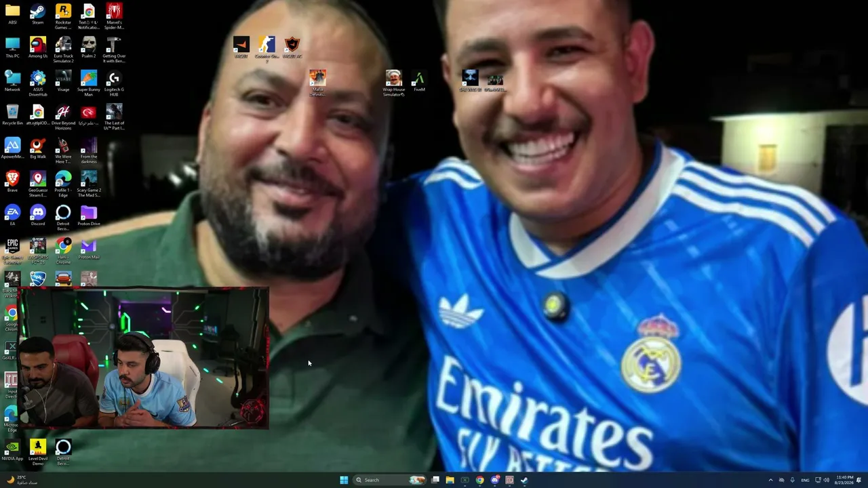
Task: Switch to Chrome on the taskbar
Action: coord(479,480)
